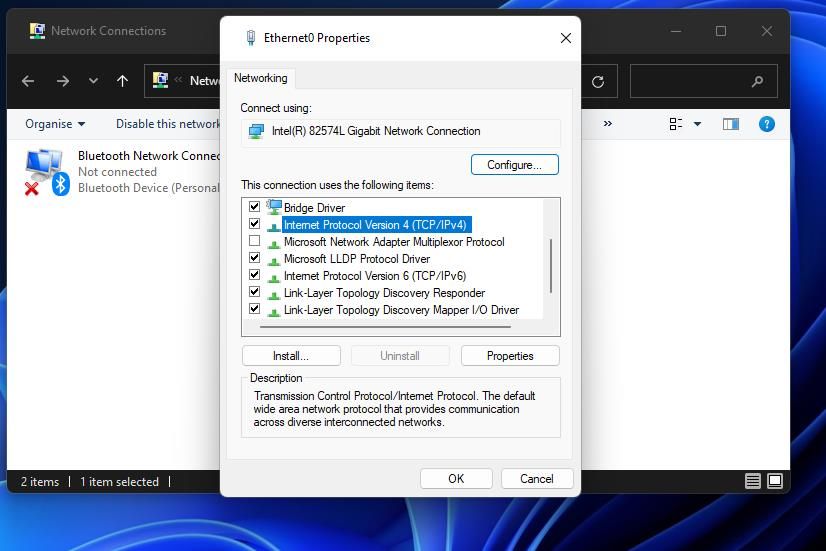
Task: Click the change view icon
Action: point(676,124)
